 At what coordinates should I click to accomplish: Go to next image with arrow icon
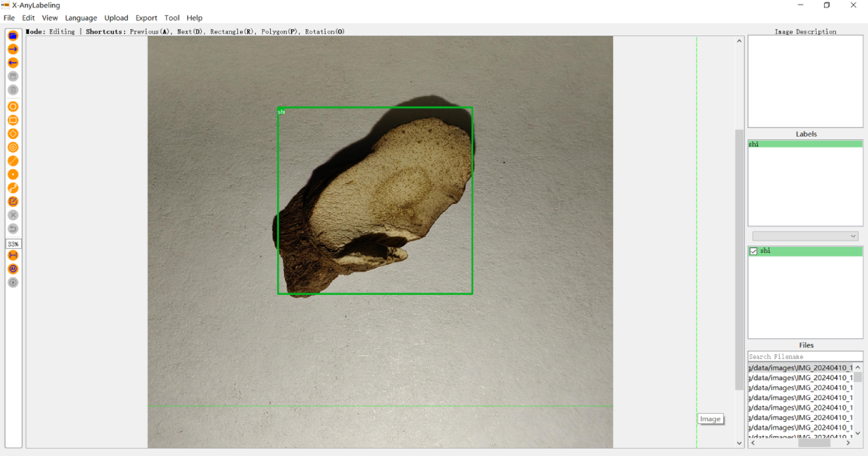click(x=13, y=49)
